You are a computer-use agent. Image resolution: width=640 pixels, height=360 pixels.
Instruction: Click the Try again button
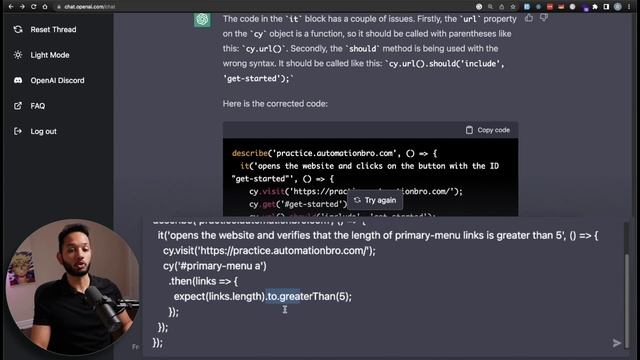point(375,200)
